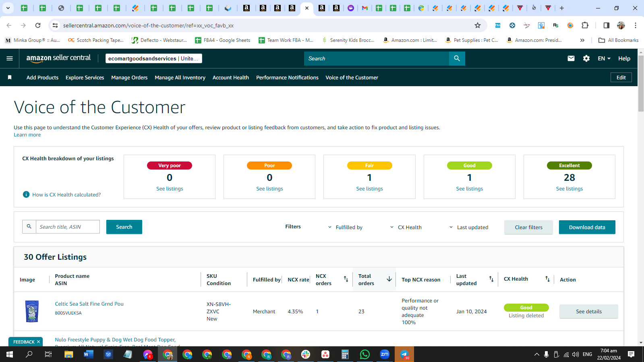Open the EN language dropdown
Screen dimensions: 644x362
click(x=604, y=58)
